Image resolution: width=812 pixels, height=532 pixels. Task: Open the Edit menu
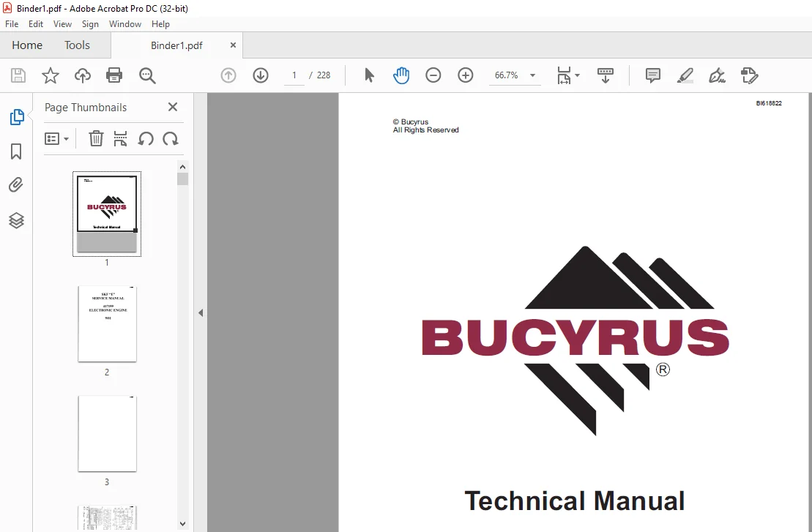pyautogui.click(x=36, y=24)
